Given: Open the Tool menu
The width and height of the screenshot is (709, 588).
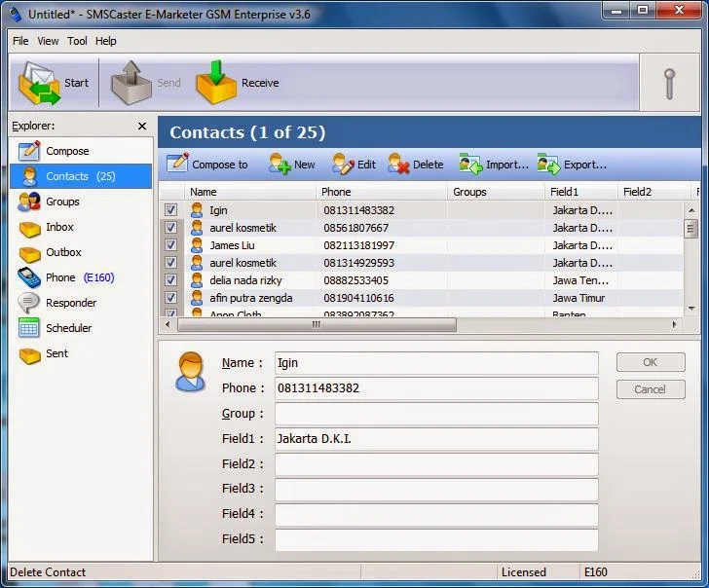Looking at the screenshot, I should (x=77, y=41).
